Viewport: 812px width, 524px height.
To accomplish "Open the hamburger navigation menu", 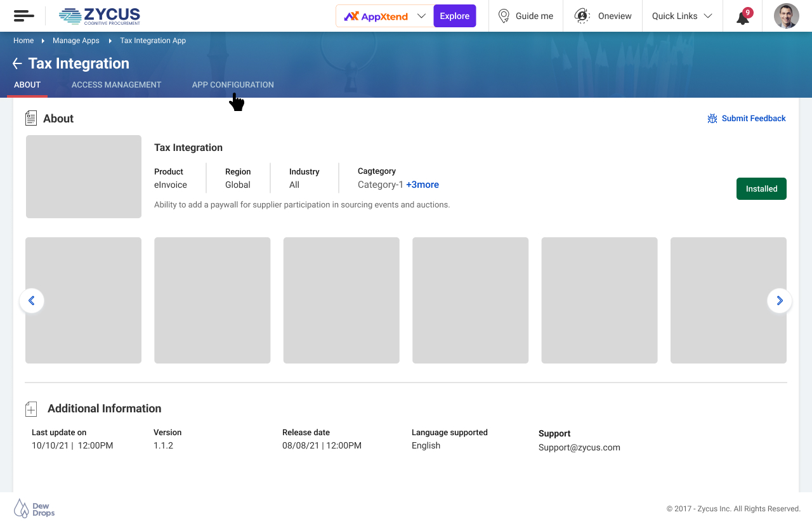I will pyautogui.click(x=24, y=16).
